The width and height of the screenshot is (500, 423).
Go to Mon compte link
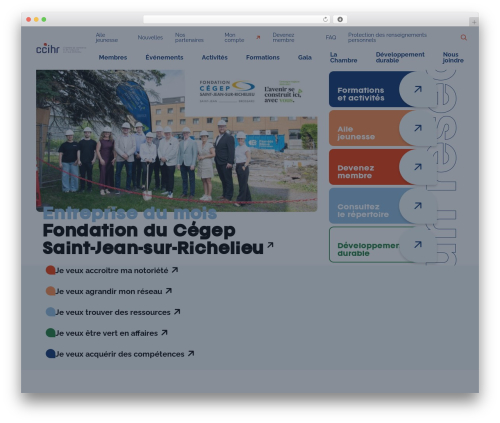(x=234, y=37)
